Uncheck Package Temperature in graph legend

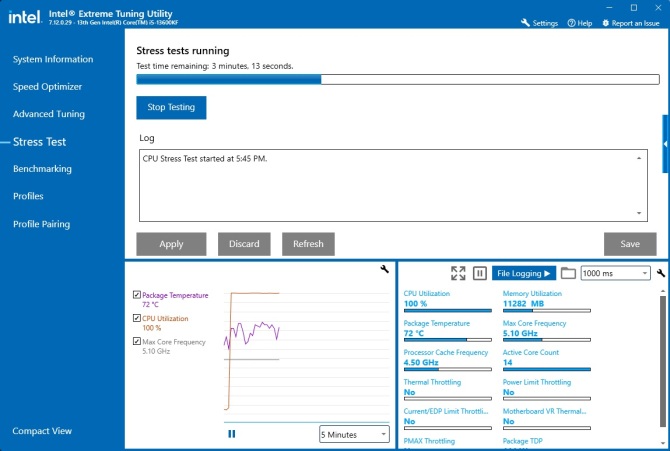[137, 295]
